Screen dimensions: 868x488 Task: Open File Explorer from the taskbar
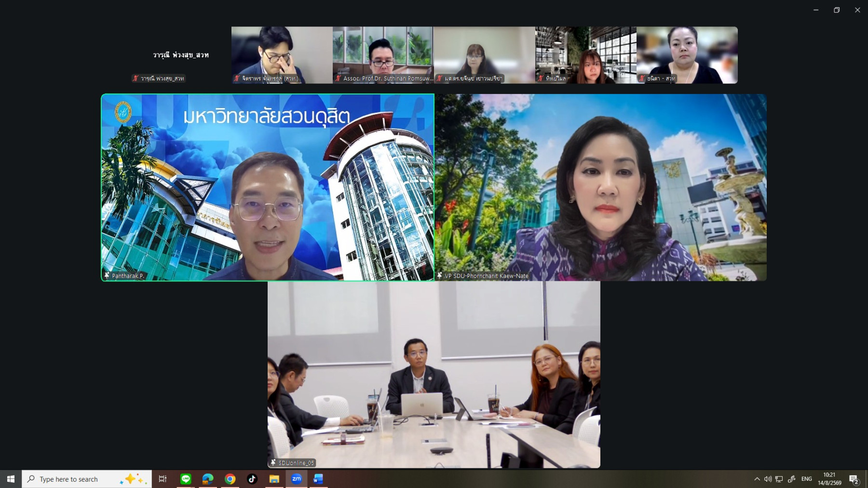click(274, 479)
